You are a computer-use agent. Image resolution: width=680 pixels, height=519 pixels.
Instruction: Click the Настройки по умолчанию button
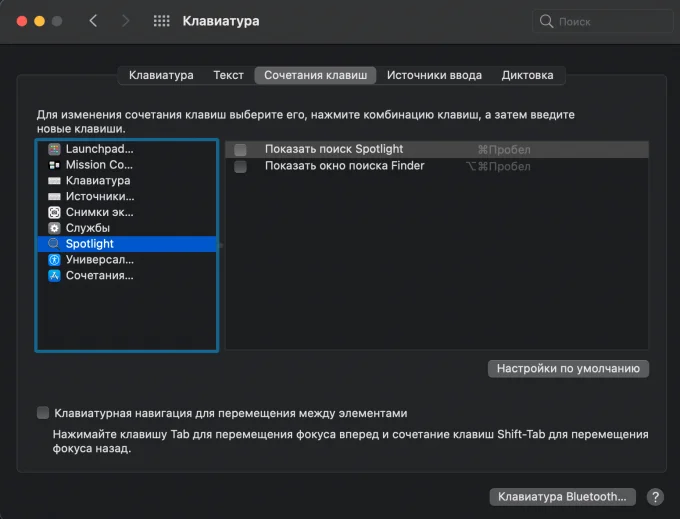[568, 369]
